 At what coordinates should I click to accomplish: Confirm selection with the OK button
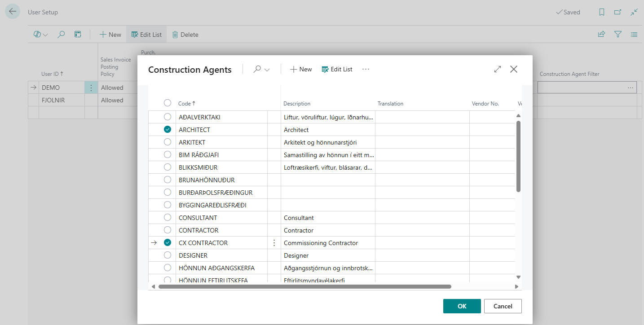click(462, 306)
